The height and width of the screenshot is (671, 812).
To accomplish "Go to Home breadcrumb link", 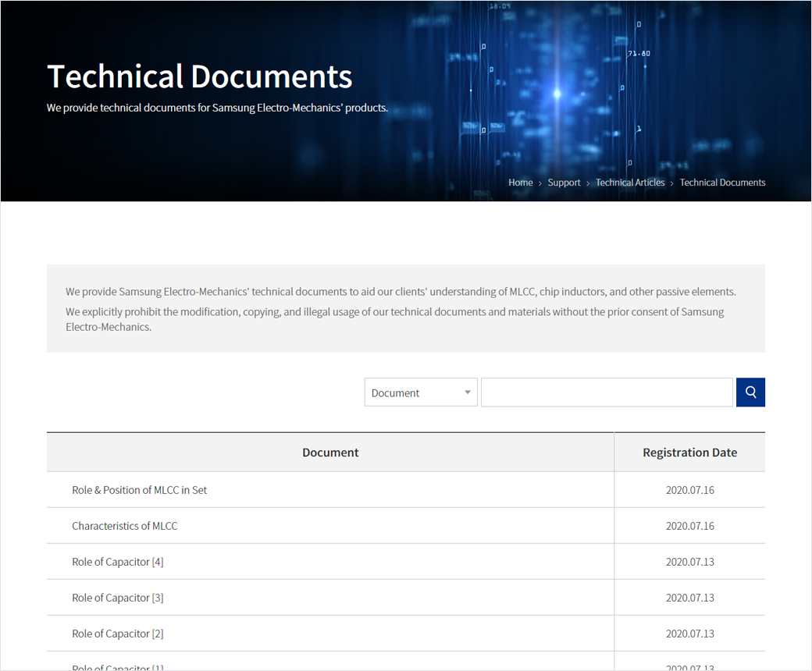I will [521, 183].
